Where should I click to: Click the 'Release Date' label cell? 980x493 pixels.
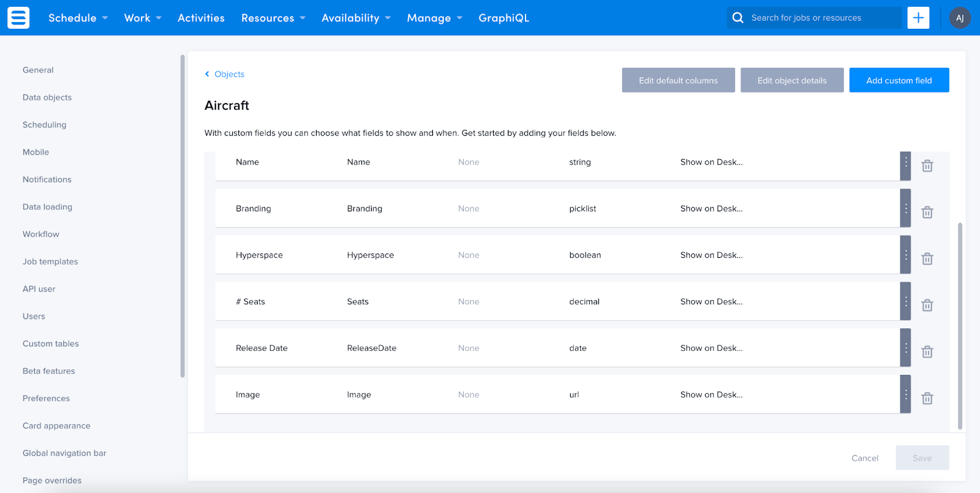click(262, 348)
